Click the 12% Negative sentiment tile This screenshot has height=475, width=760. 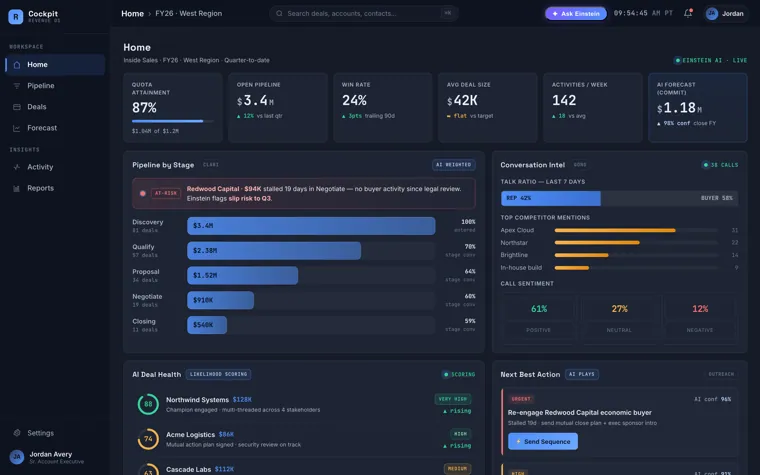(700, 318)
